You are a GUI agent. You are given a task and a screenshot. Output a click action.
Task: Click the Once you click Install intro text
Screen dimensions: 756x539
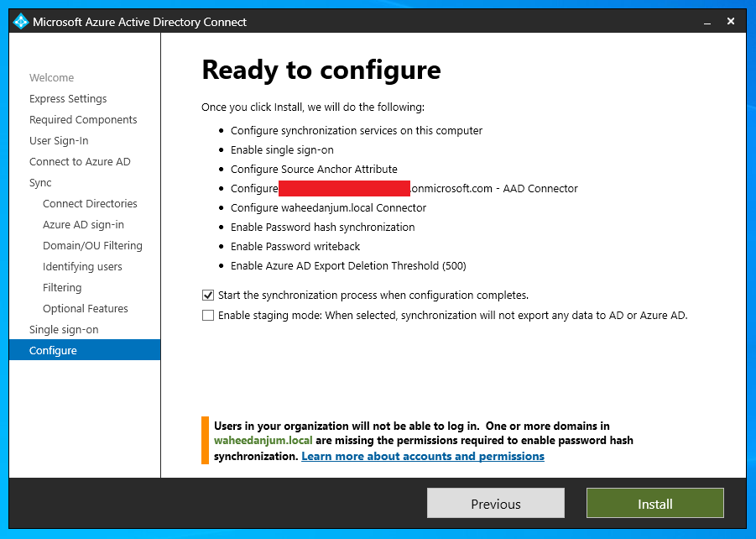(313, 107)
